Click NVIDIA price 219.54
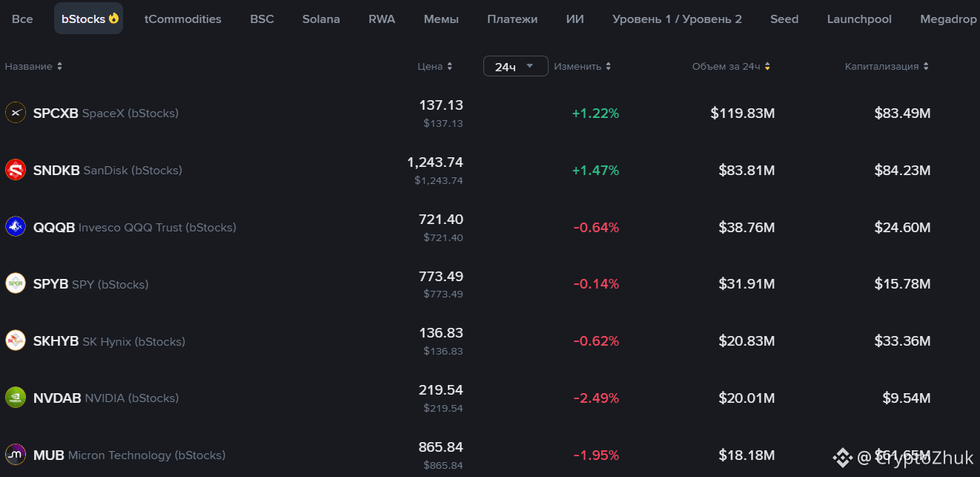 441,390
